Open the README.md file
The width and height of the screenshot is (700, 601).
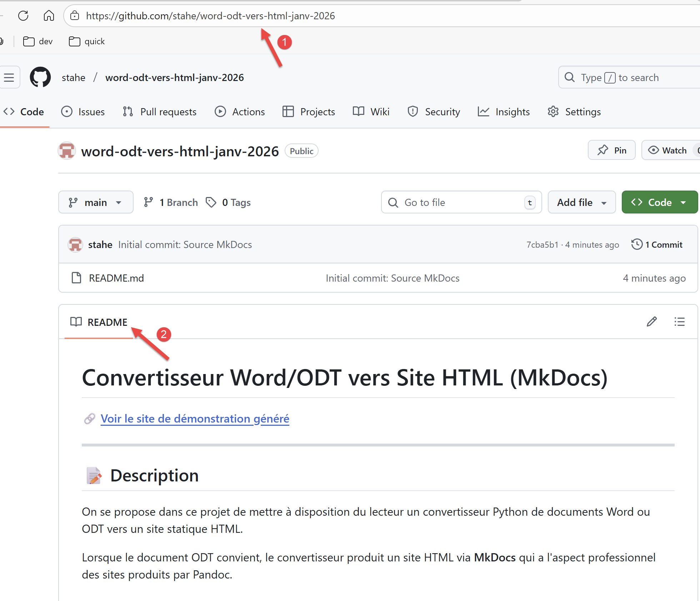point(116,278)
